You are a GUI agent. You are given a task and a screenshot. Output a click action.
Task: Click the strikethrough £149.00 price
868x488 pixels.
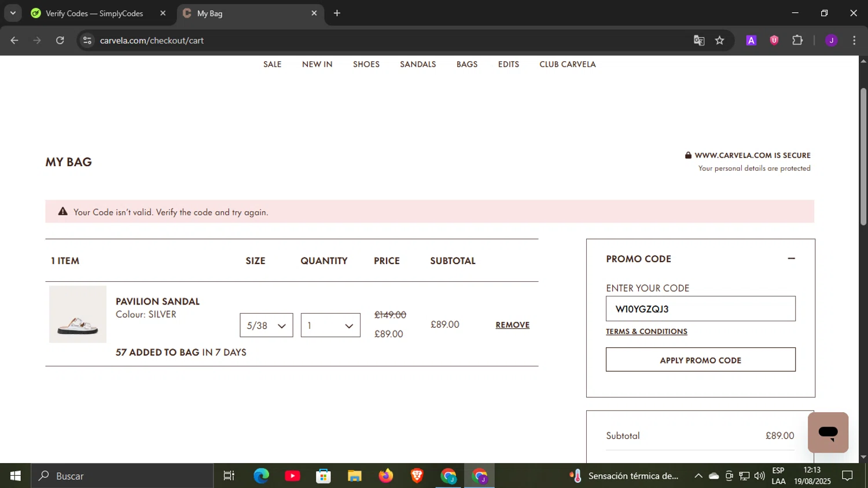coord(390,315)
